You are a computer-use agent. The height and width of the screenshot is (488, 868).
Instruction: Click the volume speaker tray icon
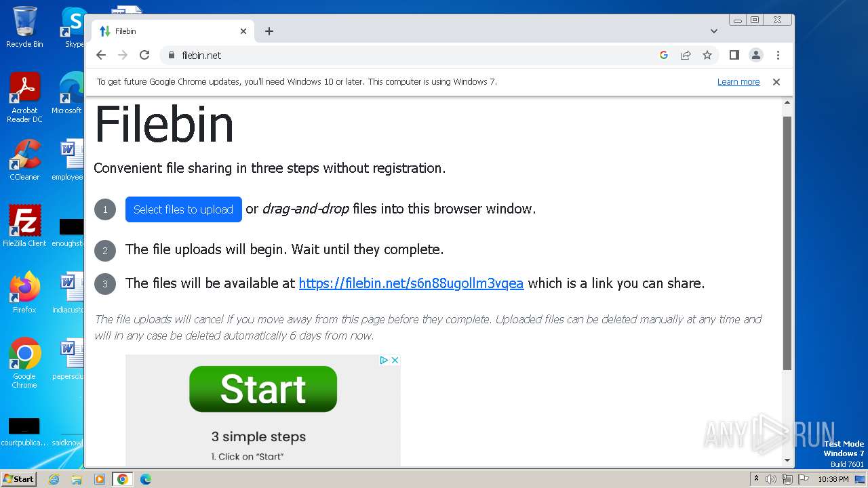pos(771,479)
